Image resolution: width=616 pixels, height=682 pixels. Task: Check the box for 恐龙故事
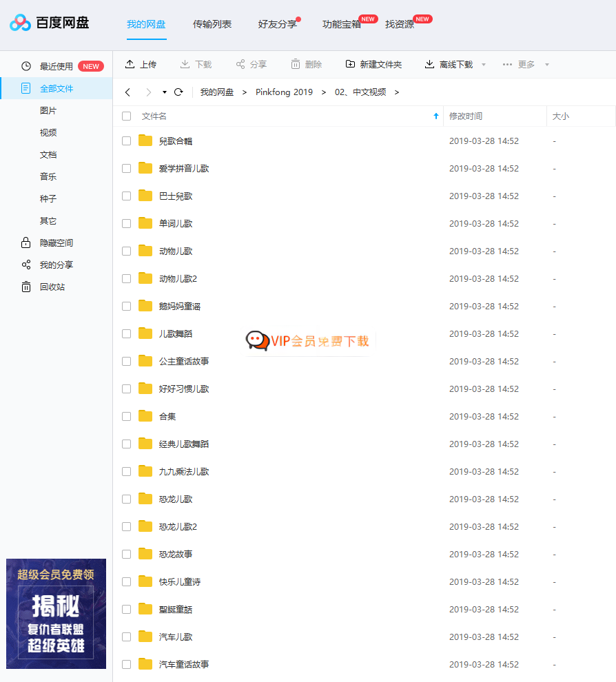[x=127, y=554]
